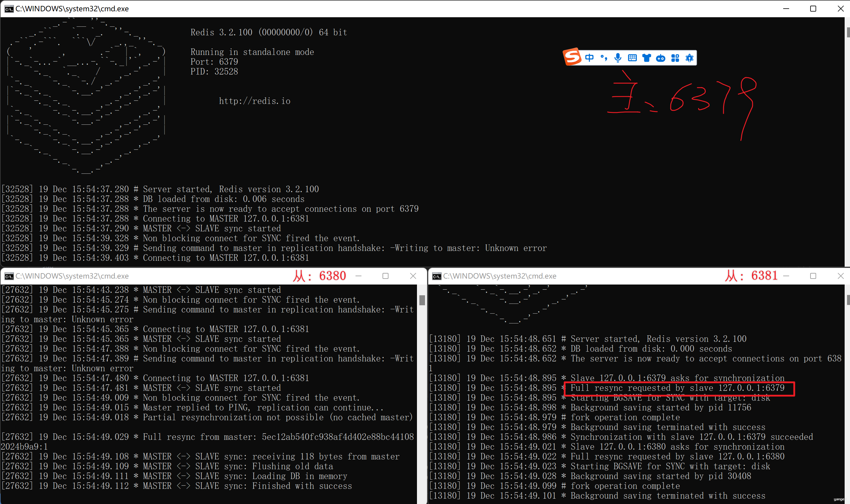850x504 pixels.
Task: Click the 'PID: 32528' line
Action: pyautogui.click(x=214, y=72)
